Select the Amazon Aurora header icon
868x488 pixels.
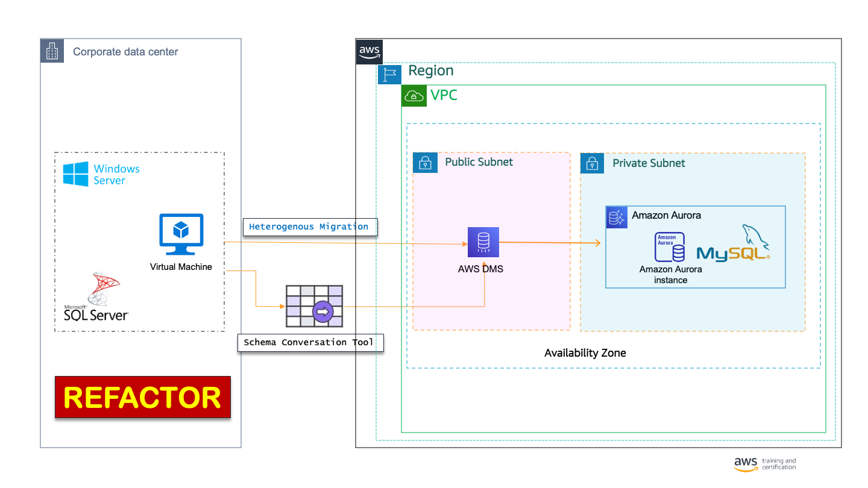click(x=617, y=217)
